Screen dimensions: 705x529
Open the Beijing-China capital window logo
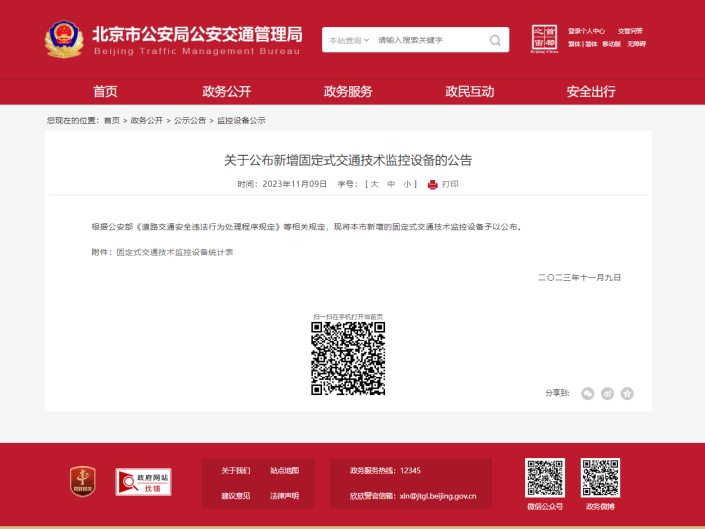pyautogui.click(x=544, y=39)
